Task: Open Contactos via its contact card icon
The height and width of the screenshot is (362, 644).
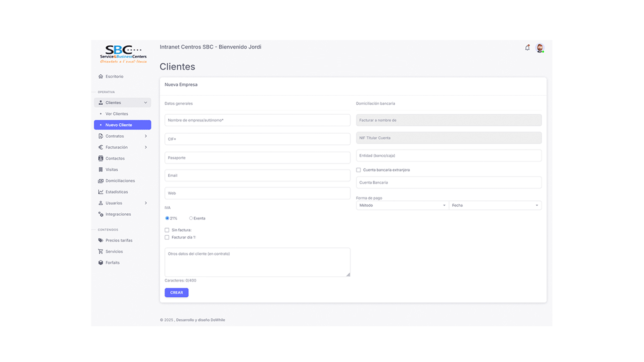Action: (101, 158)
